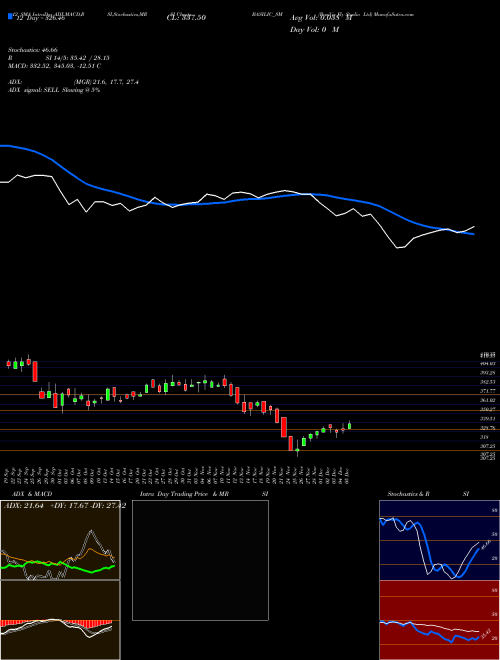Open the blue Stochastics chart panel
500x660 pixels.
pyautogui.click(x=439, y=540)
